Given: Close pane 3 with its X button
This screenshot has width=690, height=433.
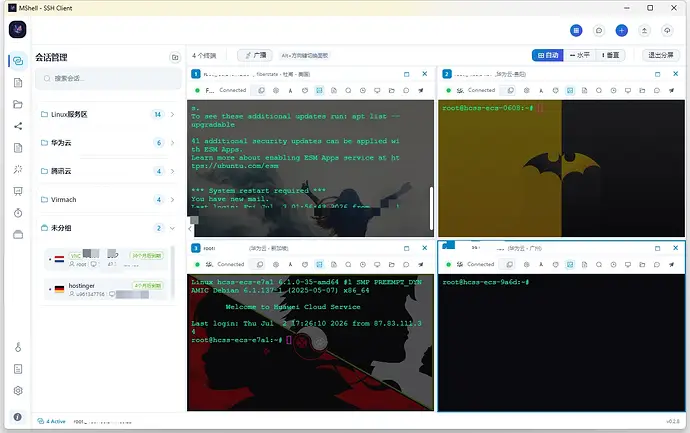Looking at the screenshot, I should pos(425,248).
